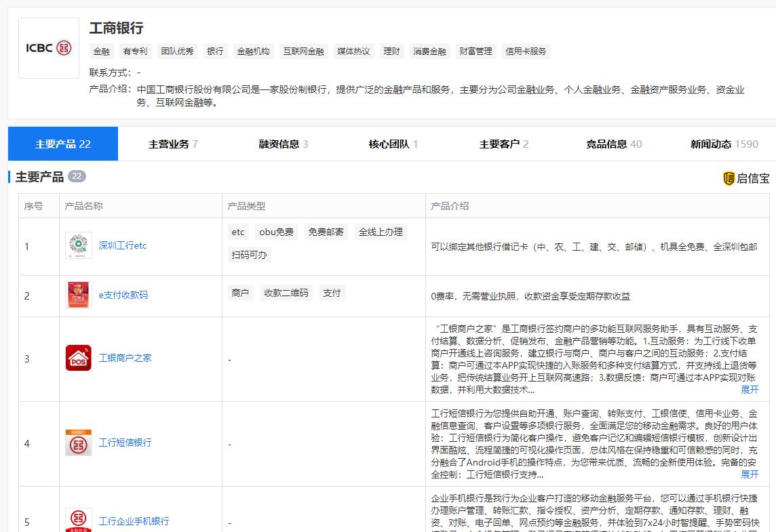Open the 工行短信银行 product link
Screen dimensions: 776x532
125,443
